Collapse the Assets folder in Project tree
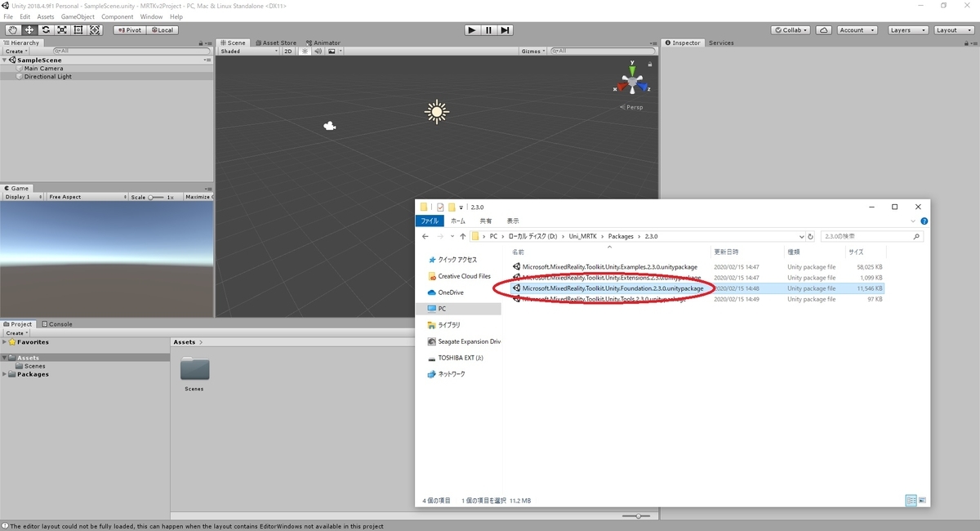The width and height of the screenshot is (980, 531). tap(5, 358)
